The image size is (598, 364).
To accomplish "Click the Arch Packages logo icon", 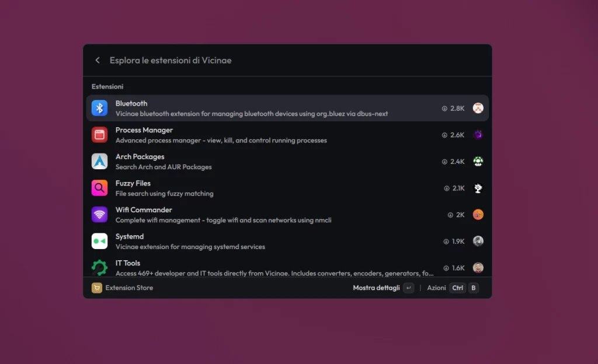I will (99, 162).
